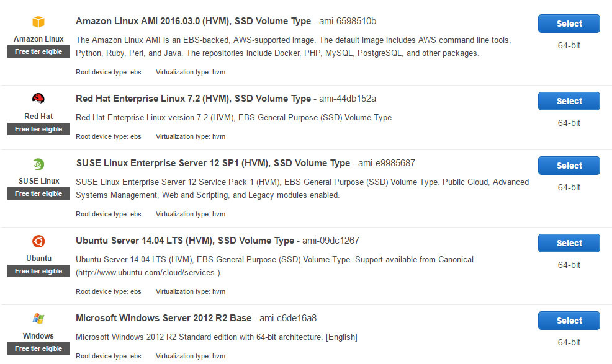Click Virtualization type: hvm in Amazon Linux row
Viewport: 612px width, 364px height.
tap(191, 72)
